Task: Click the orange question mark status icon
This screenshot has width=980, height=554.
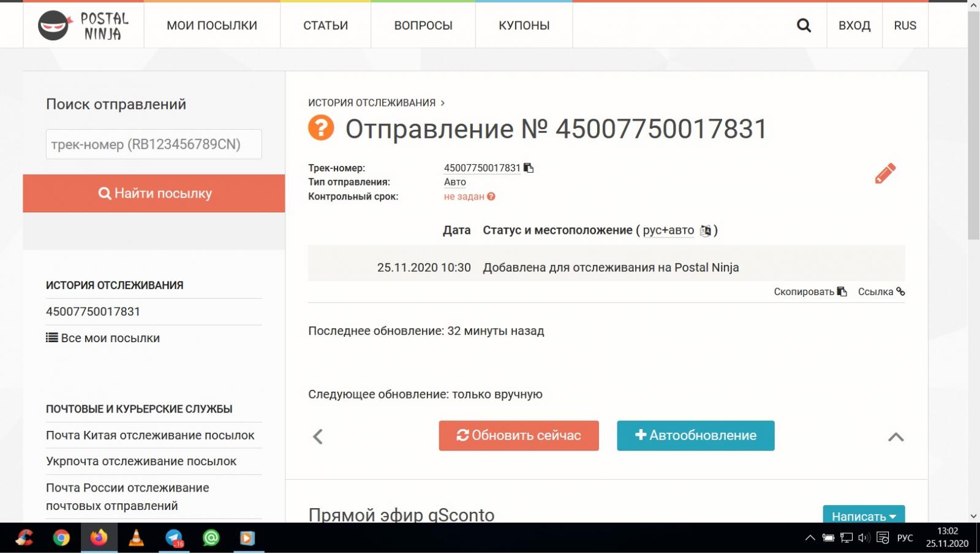Action: pos(321,128)
